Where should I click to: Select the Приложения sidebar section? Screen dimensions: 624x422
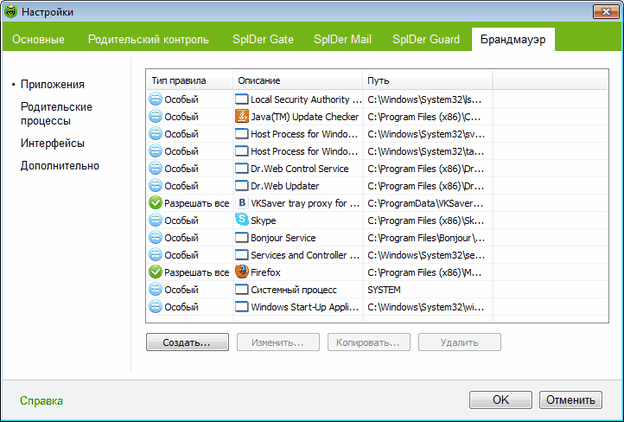(x=52, y=84)
